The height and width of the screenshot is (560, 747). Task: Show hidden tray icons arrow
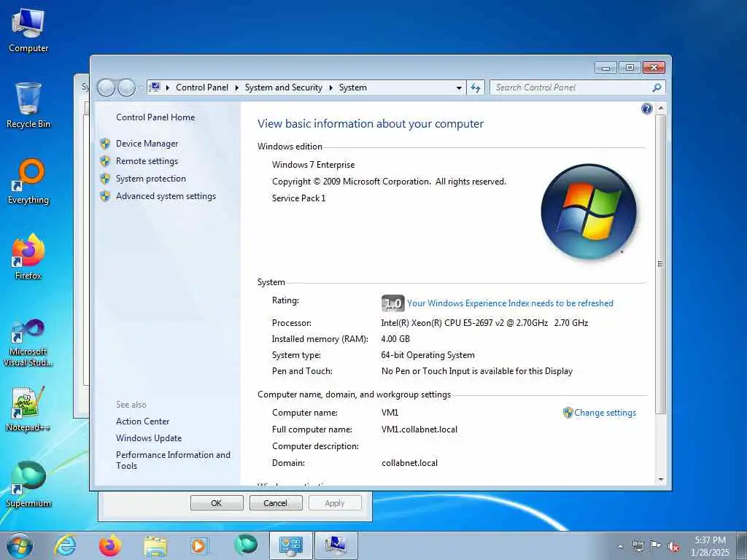(620, 546)
